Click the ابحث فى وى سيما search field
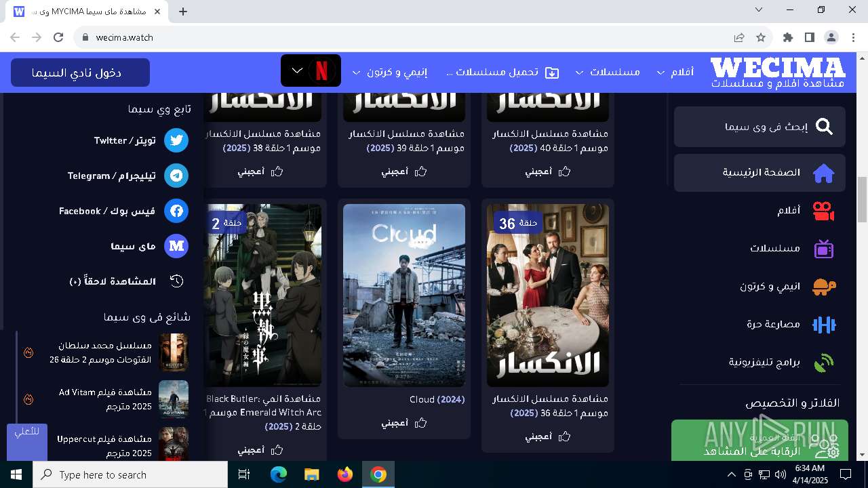868x488 pixels. pyautogui.click(x=759, y=127)
